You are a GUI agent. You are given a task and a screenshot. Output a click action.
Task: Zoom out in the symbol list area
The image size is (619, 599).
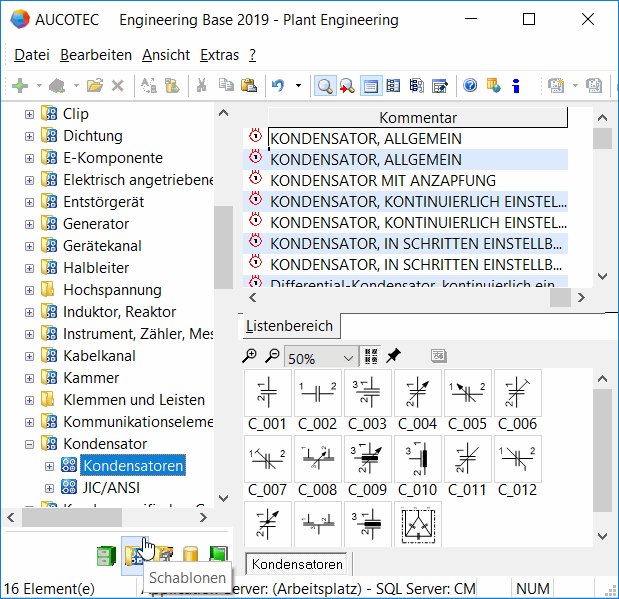click(271, 356)
